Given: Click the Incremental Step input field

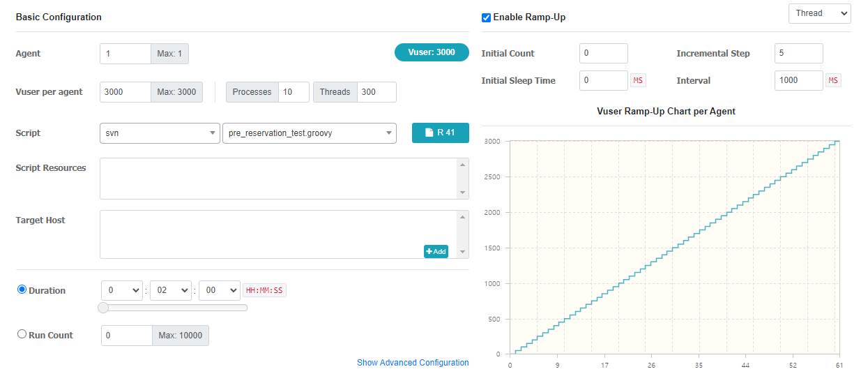Looking at the screenshot, I should (799, 54).
